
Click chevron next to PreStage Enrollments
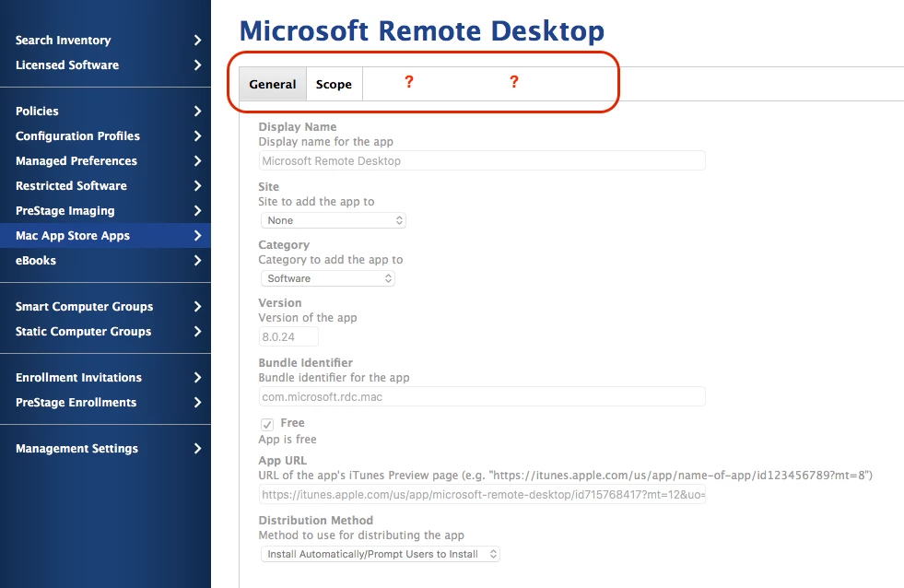coord(198,403)
